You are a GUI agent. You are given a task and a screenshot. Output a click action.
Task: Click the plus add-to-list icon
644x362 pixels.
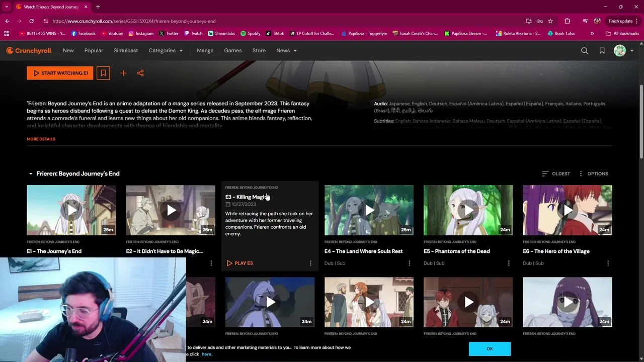[123, 73]
